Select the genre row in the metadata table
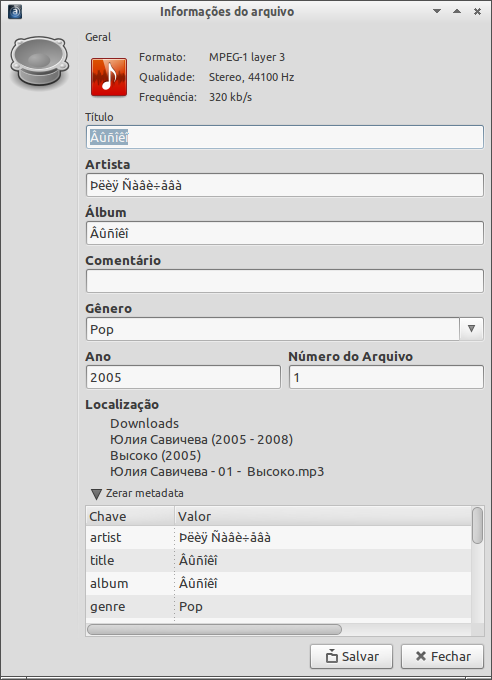 point(279,606)
